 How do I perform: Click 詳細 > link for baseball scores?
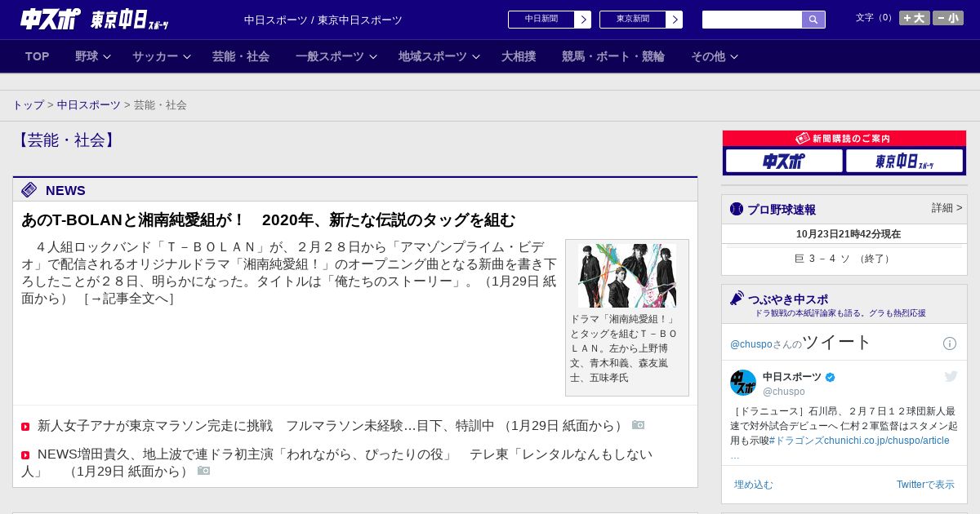(x=947, y=208)
